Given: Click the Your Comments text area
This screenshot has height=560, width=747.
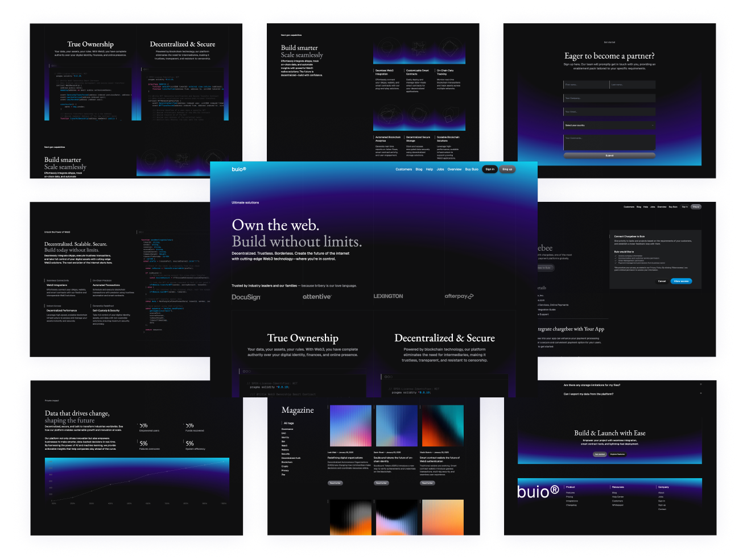Looking at the screenshot, I should point(609,142).
